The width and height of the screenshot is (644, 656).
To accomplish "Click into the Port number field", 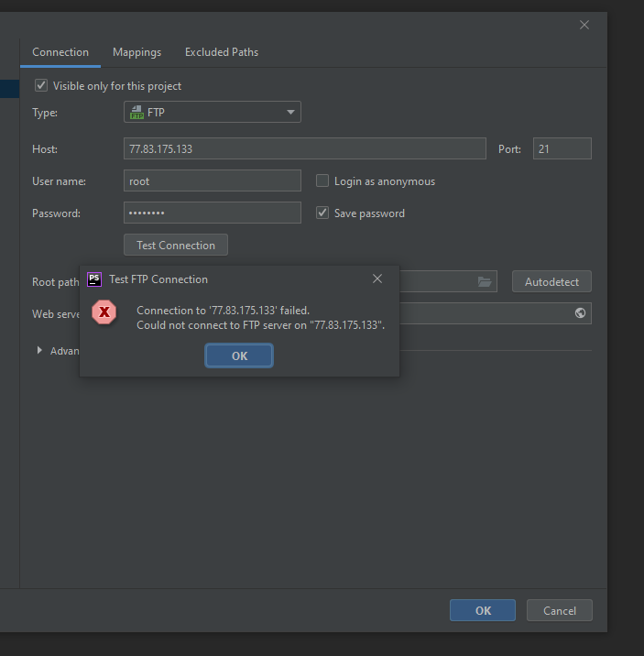I will pos(562,149).
